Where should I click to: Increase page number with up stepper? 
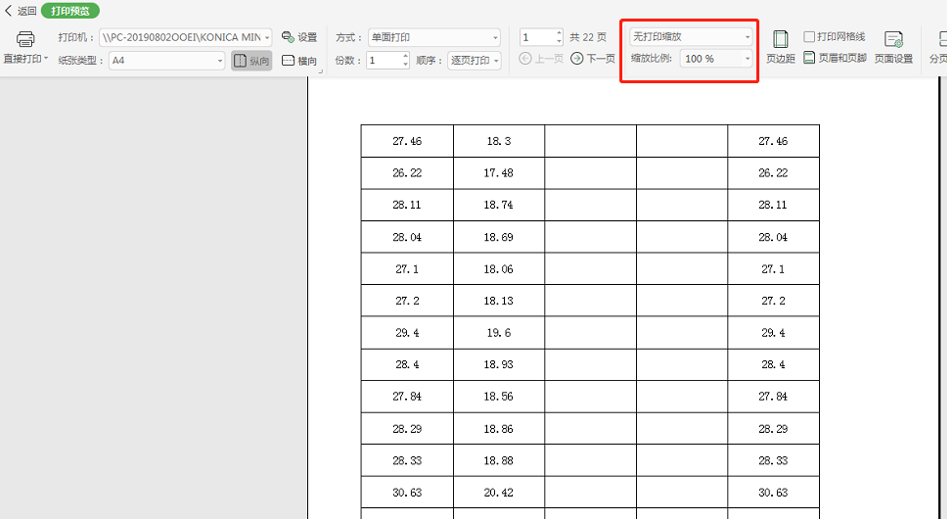click(559, 33)
